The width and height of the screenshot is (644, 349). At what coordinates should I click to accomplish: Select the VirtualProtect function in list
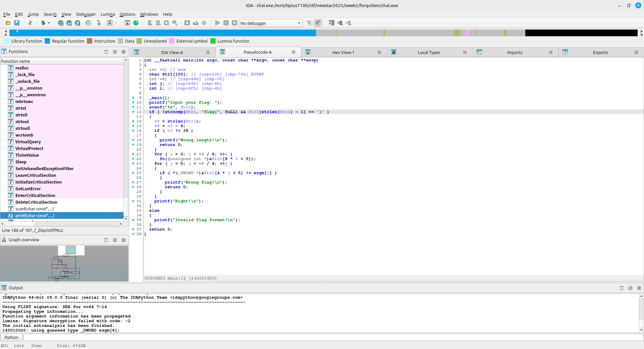[29, 148]
